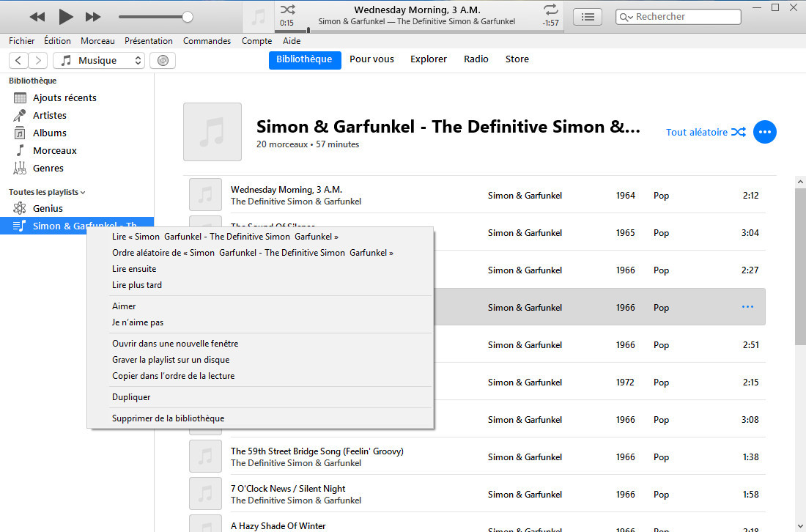Select Albums in the sidebar
The height and width of the screenshot is (532, 806).
(77, 133)
